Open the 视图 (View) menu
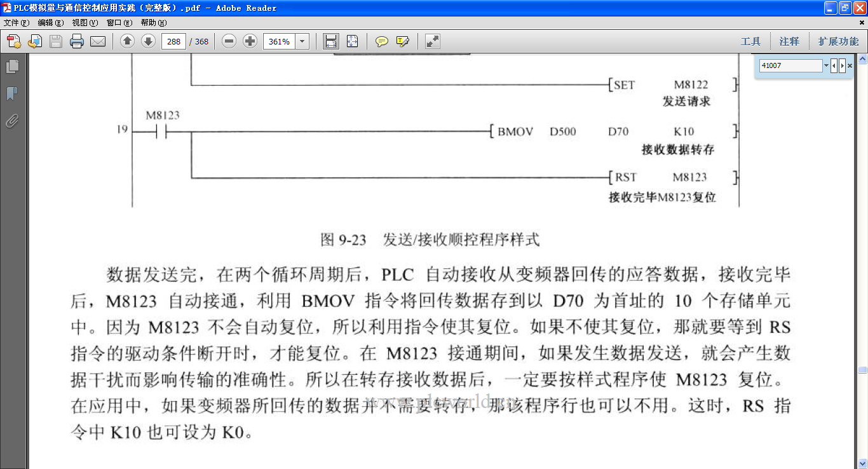Image resolution: width=868 pixels, height=469 pixels. tap(85, 22)
